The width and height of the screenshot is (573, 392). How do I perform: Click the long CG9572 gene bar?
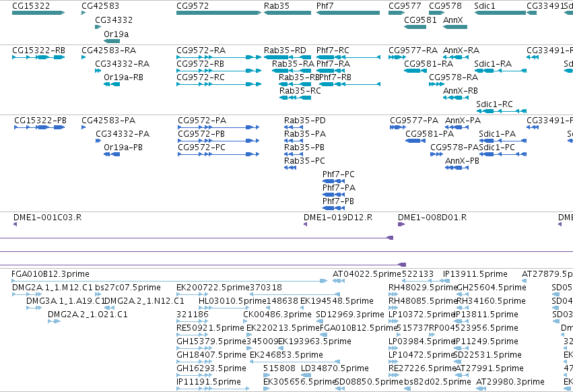(219, 13)
